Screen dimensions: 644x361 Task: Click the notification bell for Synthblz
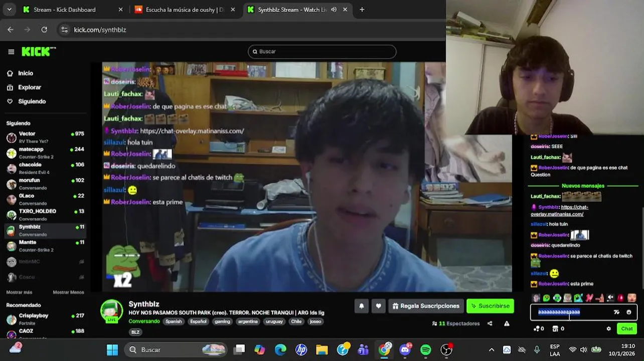pyautogui.click(x=361, y=306)
